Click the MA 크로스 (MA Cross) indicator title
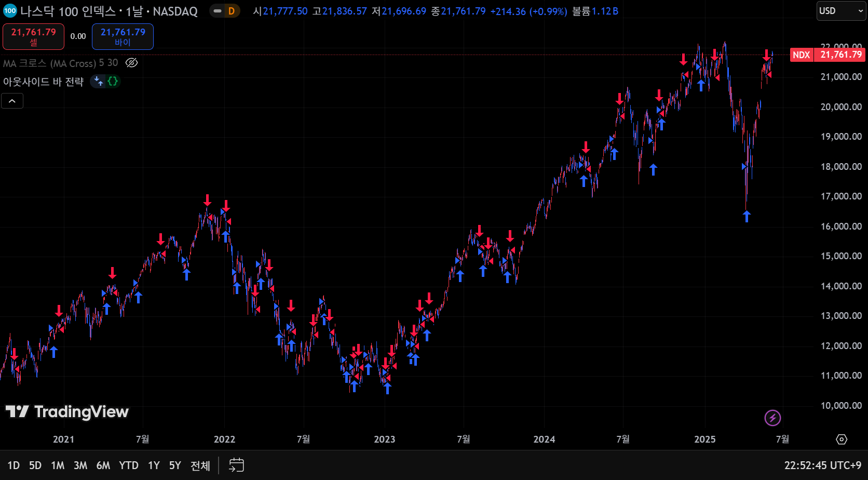Screen dimensions: 868x480 50,63
